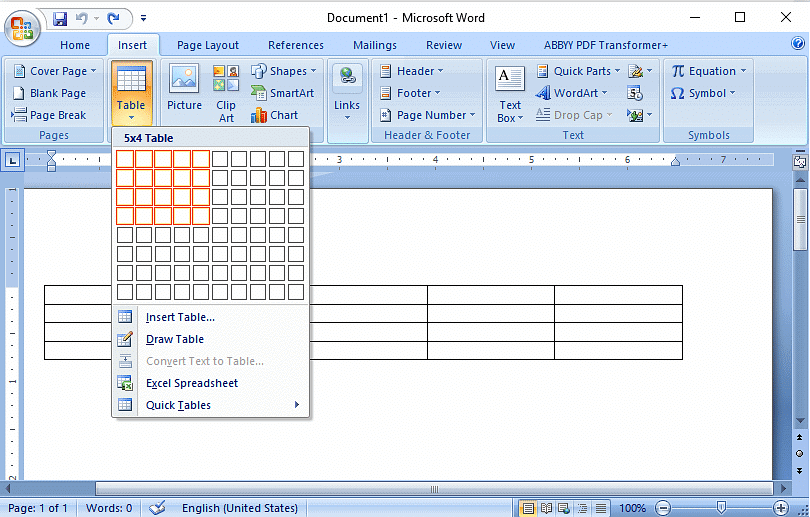Image resolution: width=810 pixels, height=517 pixels.
Task: Choose Insert Table... from the menu
Action: pos(211,317)
